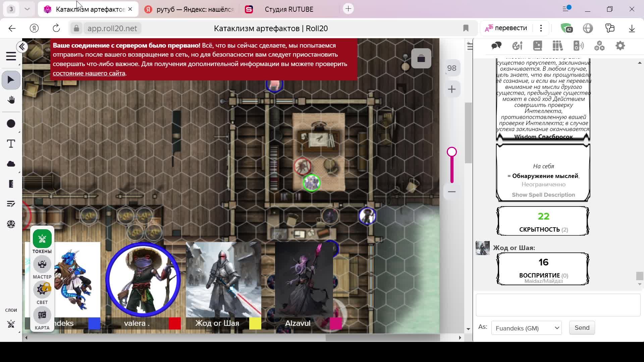
Task: Click the chat panel scroll-up arrow
Action: pyautogui.click(x=640, y=63)
